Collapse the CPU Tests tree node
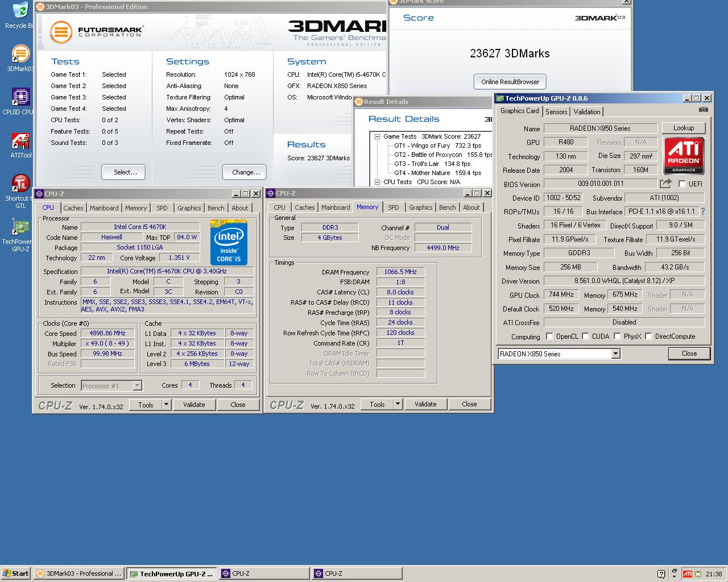The height and width of the screenshot is (582, 728). [377, 182]
